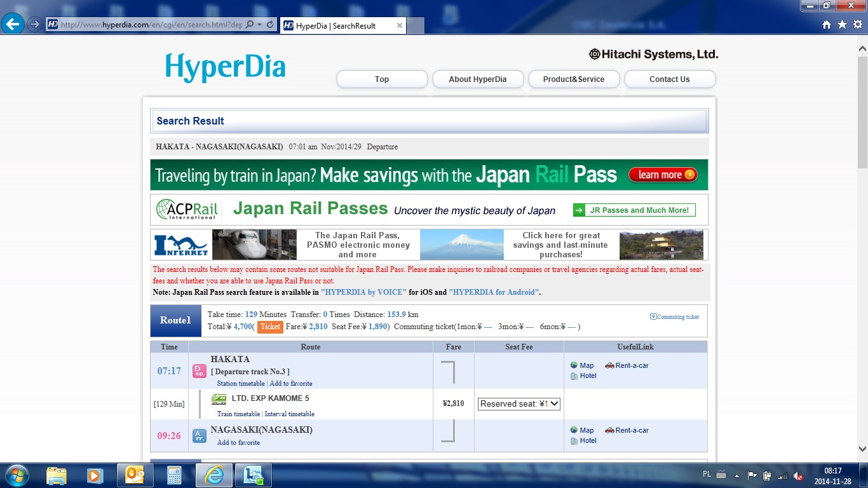Click the shinkansen train photo thumbnail
Screen dimensions: 868x488
(x=254, y=245)
